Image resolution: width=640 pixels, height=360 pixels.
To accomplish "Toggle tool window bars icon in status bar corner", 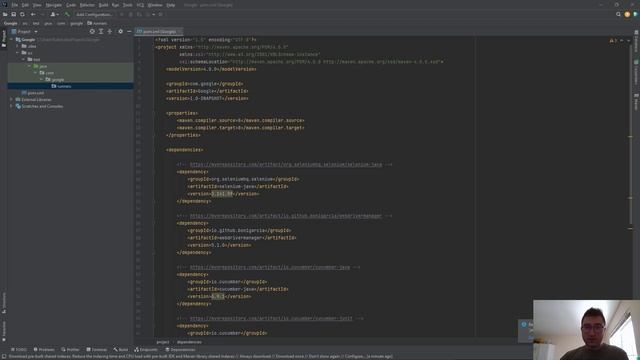I will click(3, 356).
